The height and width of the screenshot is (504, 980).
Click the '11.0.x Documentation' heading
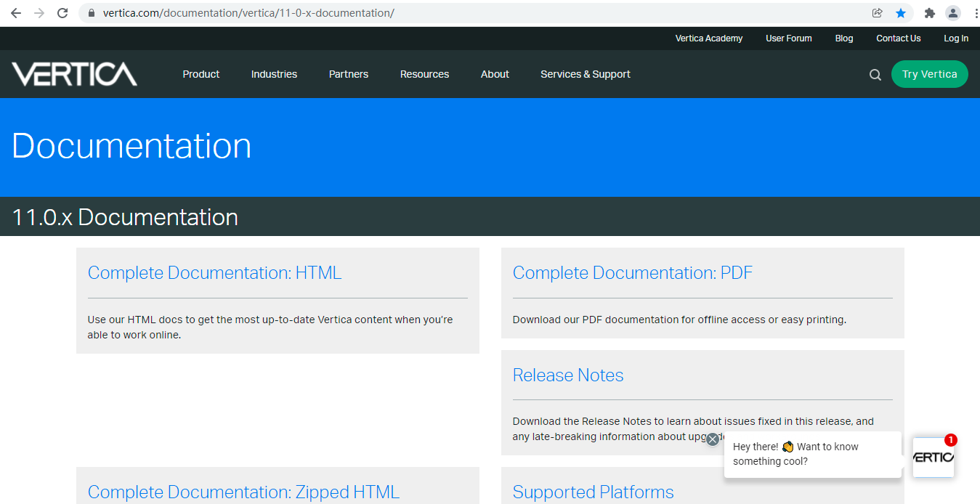pos(125,217)
